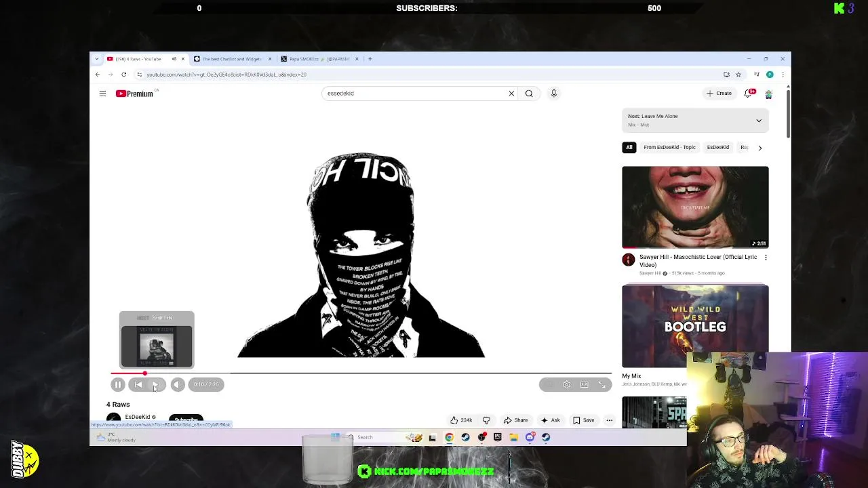This screenshot has height=488, width=868.
Task: Open the YouTube hamburger guide menu
Action: point(102,94)
